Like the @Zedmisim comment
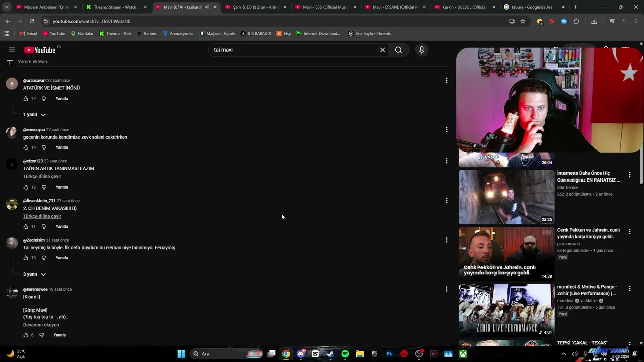This screenshot has height=362, width=644. click(26, 258)
